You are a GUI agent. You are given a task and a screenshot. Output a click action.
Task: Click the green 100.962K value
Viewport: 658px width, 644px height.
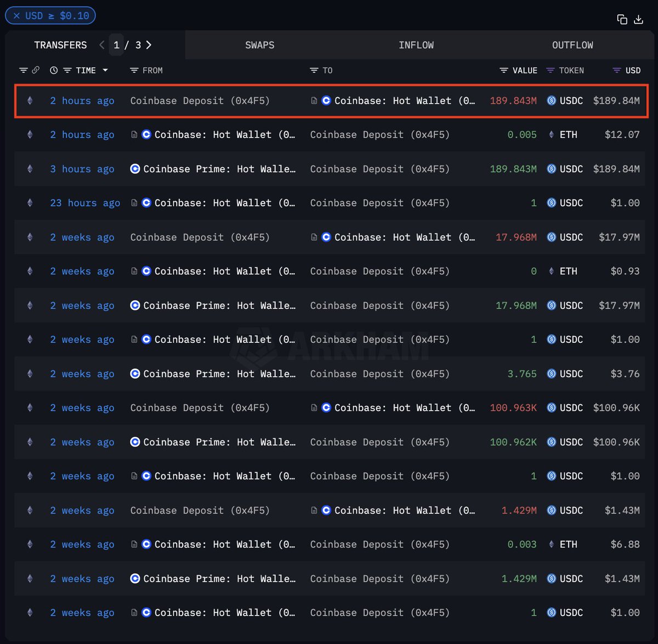click(x=513, y=442)
